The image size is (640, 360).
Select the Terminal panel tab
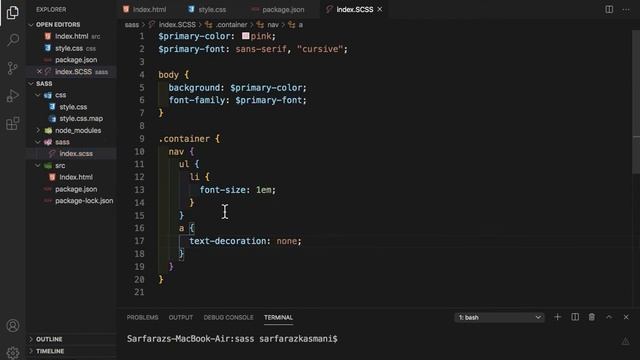(278, 317)
